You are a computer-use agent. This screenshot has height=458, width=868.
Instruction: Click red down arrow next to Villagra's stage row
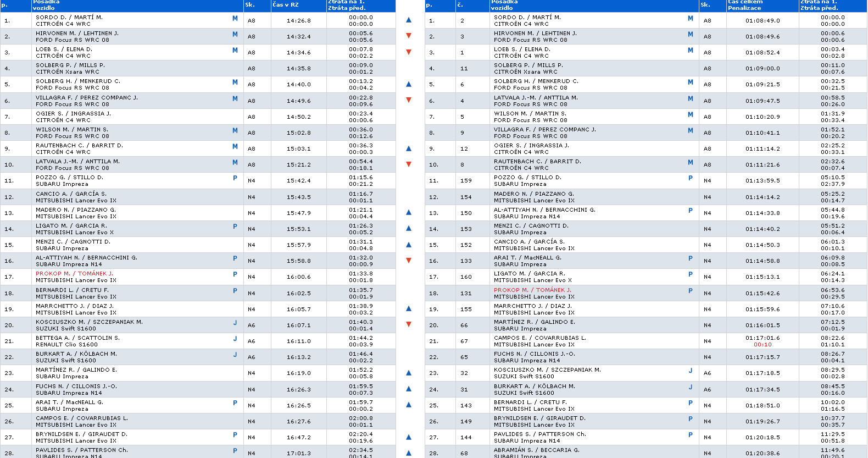(x=408, y=100)
